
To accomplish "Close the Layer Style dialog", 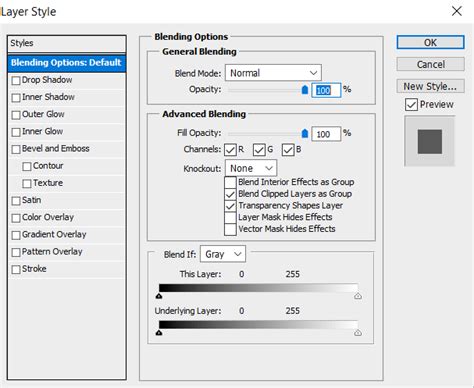I will tap(457, 11).
